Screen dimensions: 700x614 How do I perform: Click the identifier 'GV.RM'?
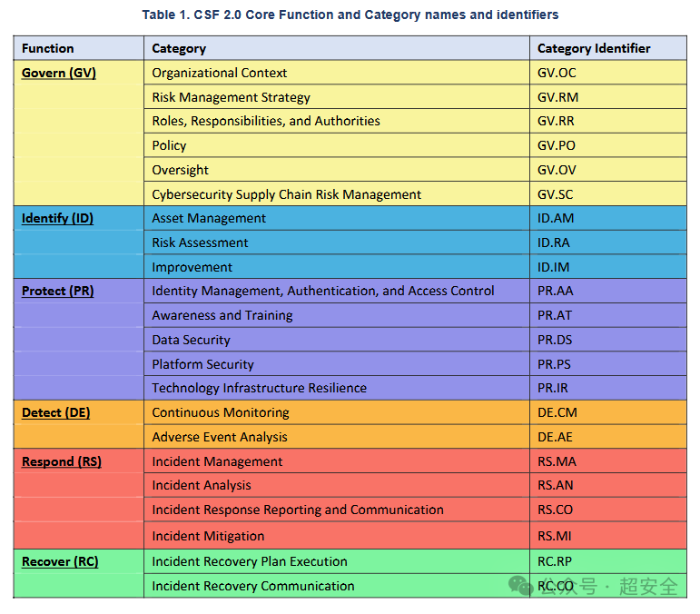(557, 97)
